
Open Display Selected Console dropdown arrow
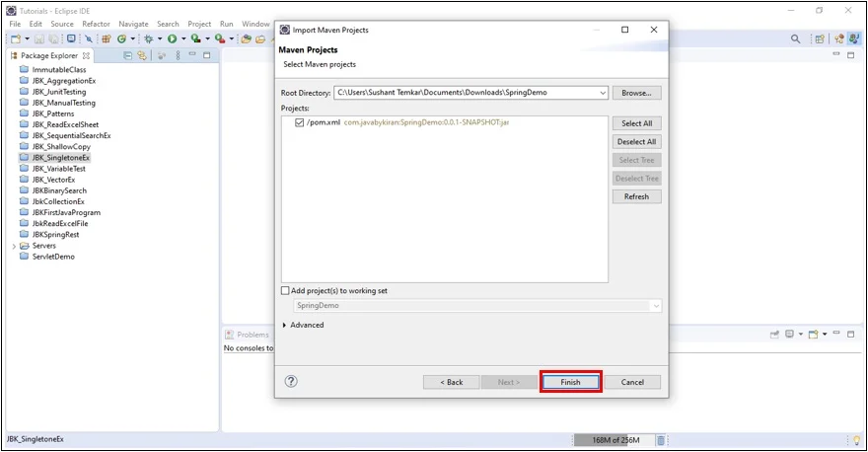[801, 334]
